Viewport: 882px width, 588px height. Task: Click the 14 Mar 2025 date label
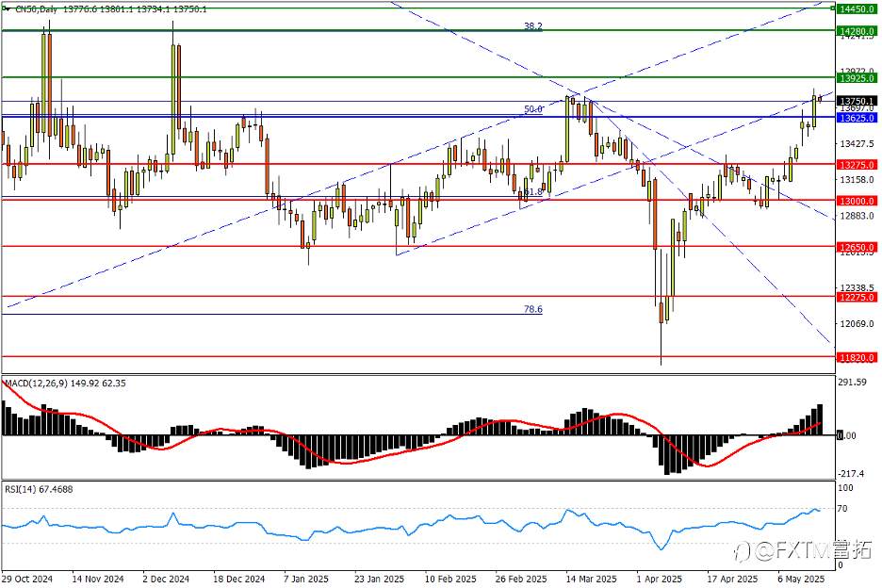pos(591,579)
